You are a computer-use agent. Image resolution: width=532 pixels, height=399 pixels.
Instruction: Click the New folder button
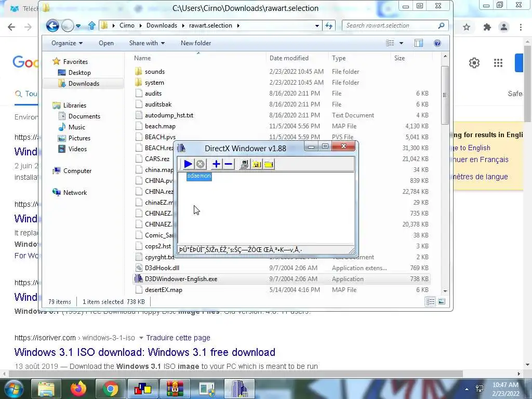point(196,43)
